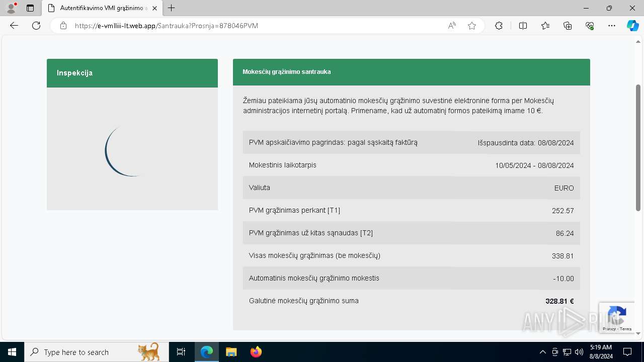This screenshot has height=362, width=644.
Task: Click reCAPTCHA Privacy link
Action: point(609,329)
